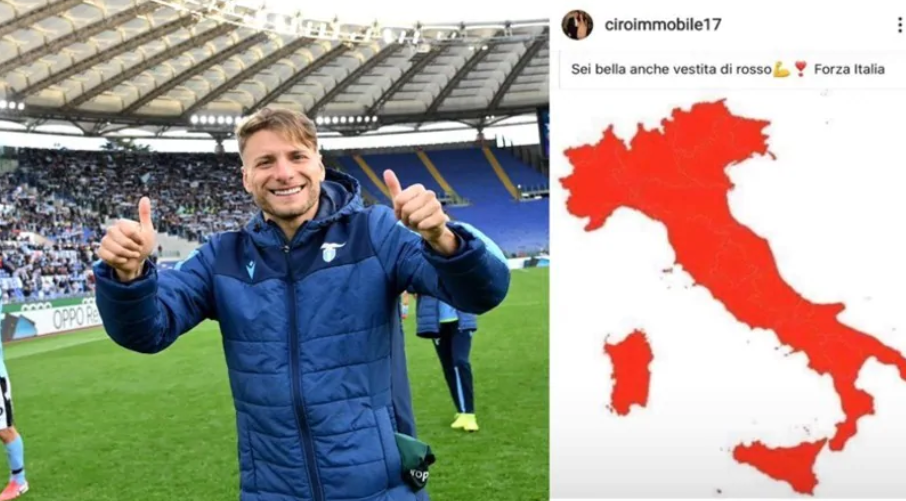Open the ciroimmobile17 profile avatar

[577, 25]
